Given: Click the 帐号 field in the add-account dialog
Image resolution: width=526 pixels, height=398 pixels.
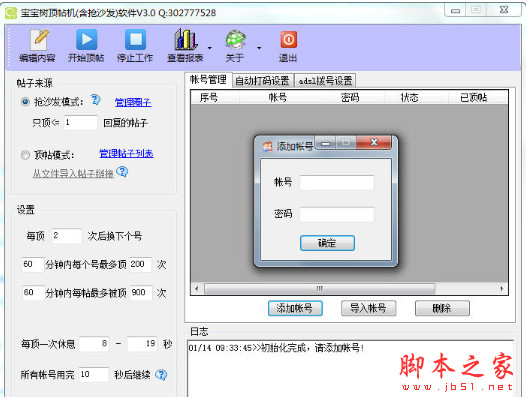Looking at the screenshot, I should point(337,183).
